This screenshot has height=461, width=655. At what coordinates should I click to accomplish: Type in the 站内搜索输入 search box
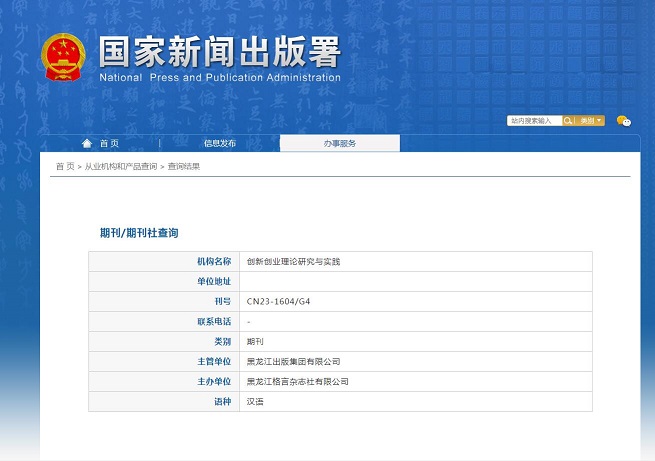534,121
